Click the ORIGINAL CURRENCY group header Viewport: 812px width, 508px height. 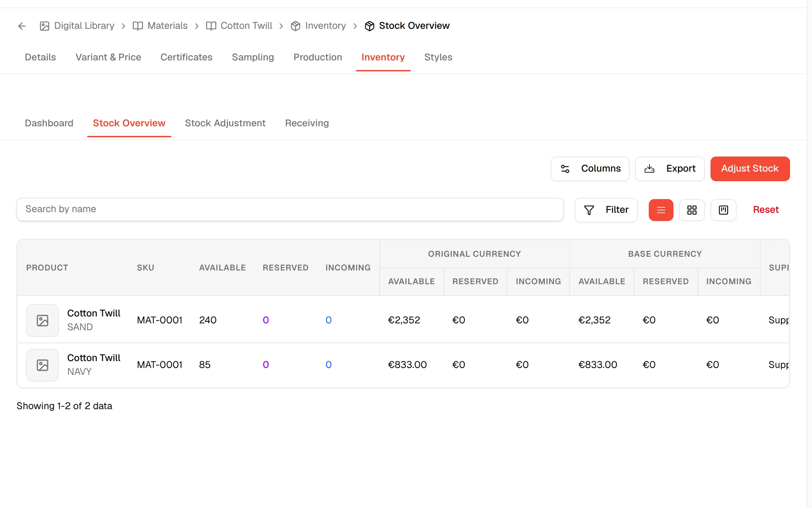coord(474,254)
